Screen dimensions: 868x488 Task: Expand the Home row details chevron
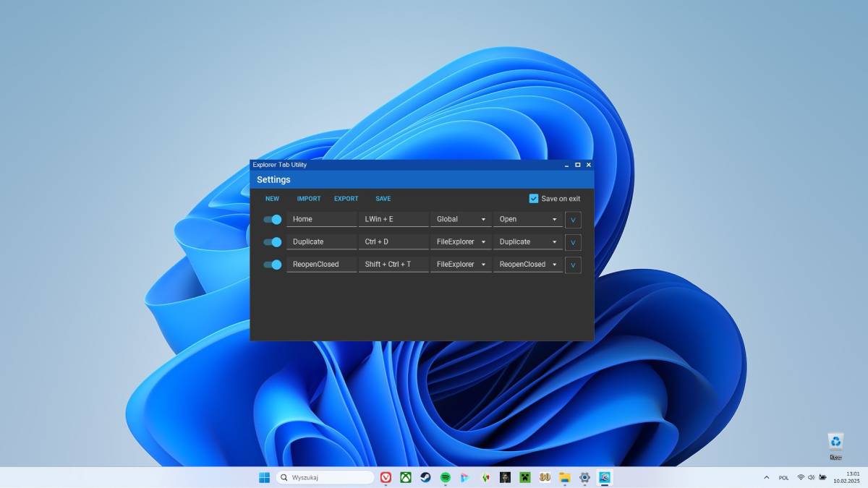coord(573,220)
